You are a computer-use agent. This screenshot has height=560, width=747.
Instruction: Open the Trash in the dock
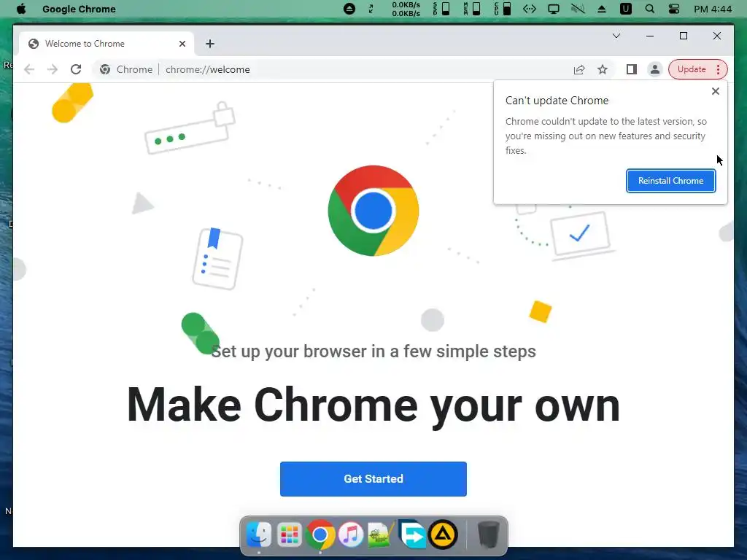pos(488,534)
